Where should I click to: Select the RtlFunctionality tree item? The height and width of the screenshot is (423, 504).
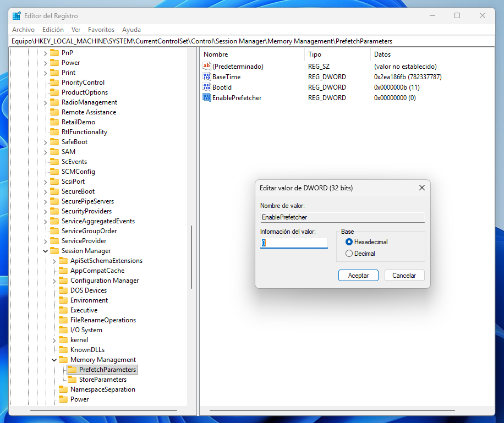click(84, 132)
